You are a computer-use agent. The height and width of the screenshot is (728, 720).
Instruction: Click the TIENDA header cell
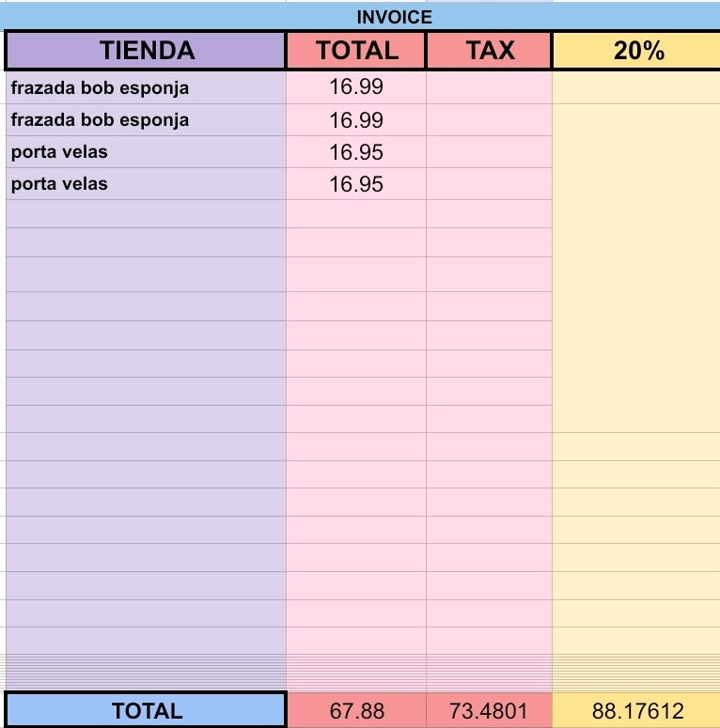click(x=146, y=50)
